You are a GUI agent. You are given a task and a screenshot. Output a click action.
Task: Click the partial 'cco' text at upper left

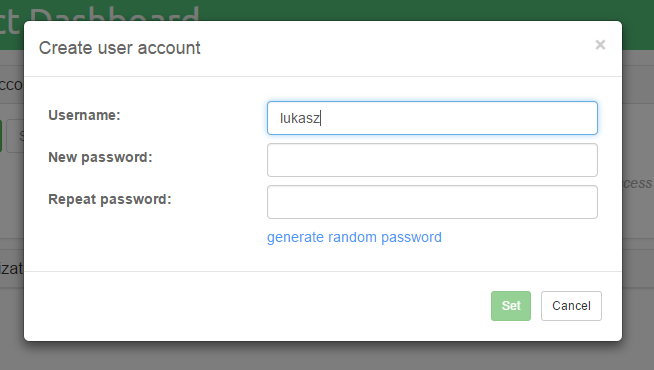tap(12, 85)
